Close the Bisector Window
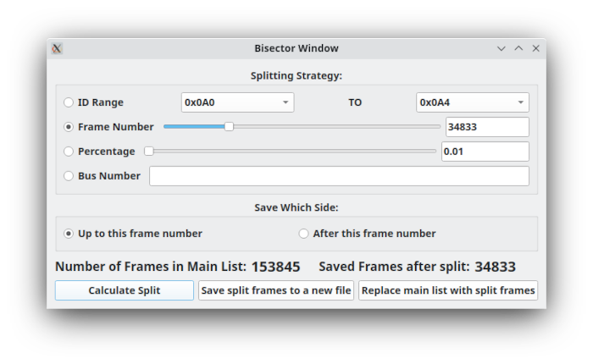This screenshot has width=593, height=364. point(536,48)
